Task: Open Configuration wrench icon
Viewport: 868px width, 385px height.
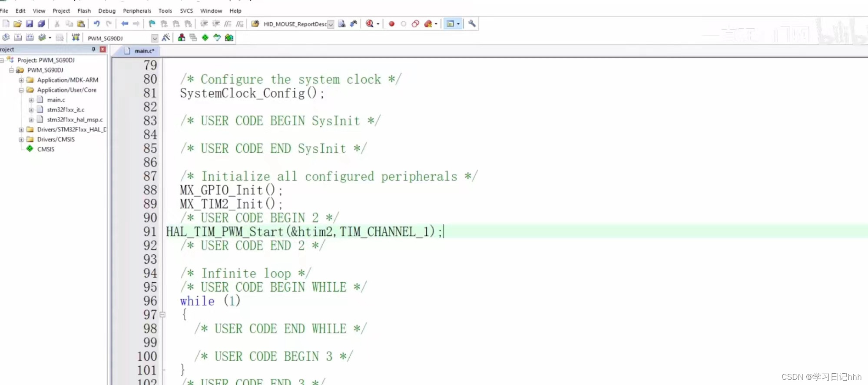Action: (x=472, y=24)
